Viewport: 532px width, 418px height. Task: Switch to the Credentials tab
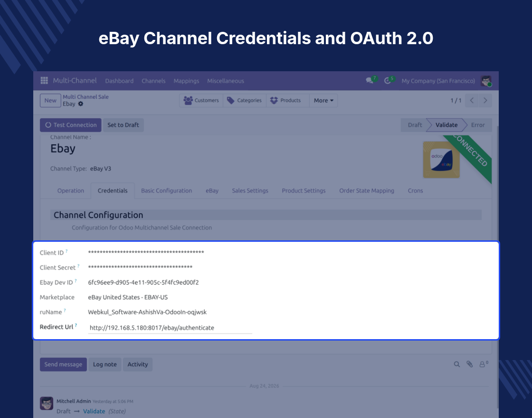point(113,190)
